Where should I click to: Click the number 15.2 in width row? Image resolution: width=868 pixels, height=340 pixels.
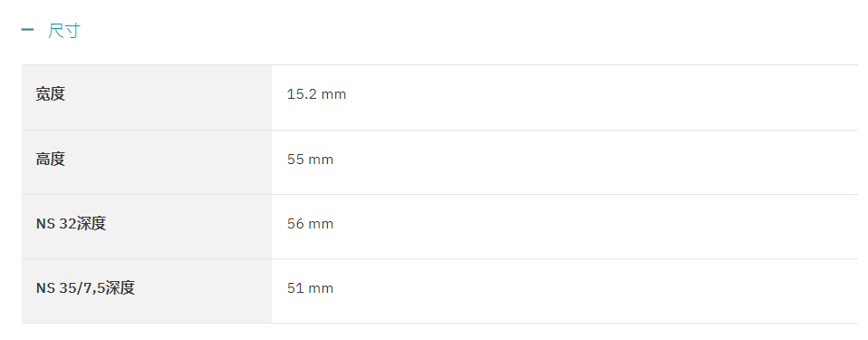[x=301, y=94]
